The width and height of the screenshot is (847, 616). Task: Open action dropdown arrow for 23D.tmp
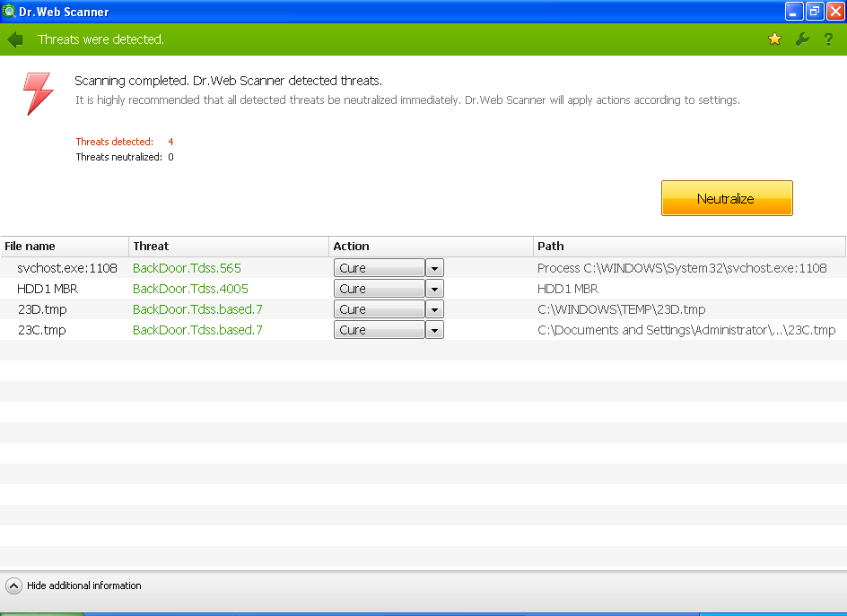(434, 309)
